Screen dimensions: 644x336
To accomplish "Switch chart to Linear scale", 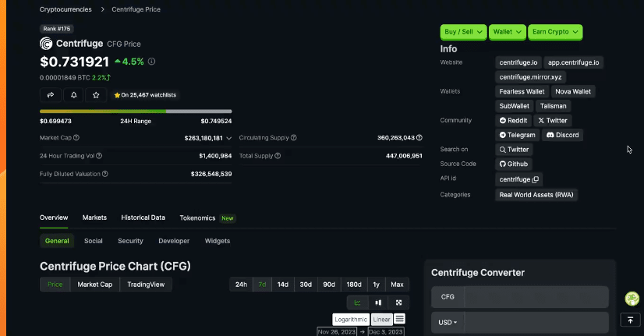I will point(381,319).
